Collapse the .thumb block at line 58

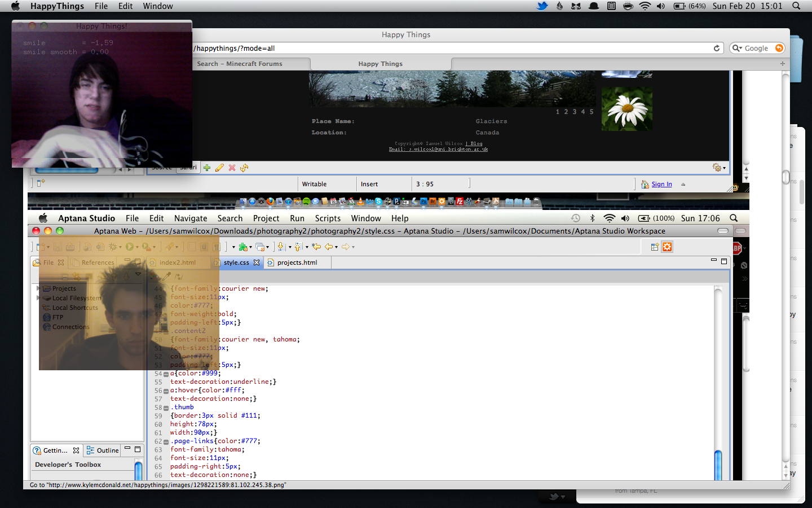pos(166,408)
